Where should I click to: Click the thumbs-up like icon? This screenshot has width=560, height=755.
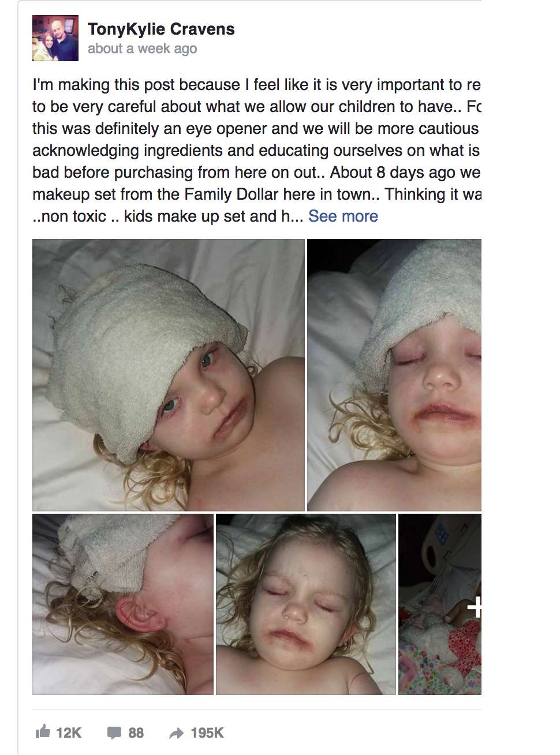43,732
